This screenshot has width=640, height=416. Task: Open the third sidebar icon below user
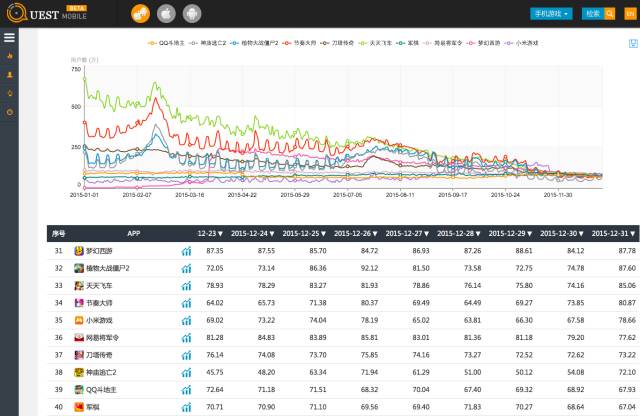tap(10, 93)
